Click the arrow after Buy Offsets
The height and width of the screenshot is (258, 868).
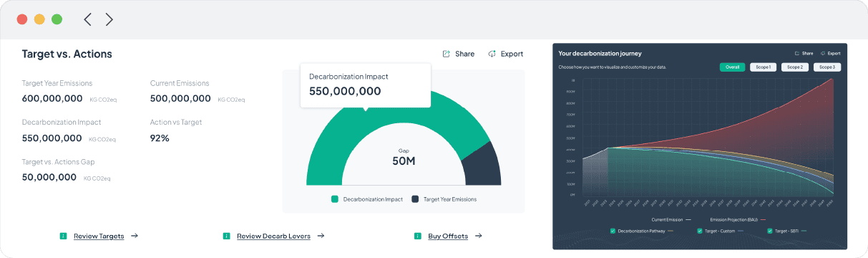click(x=478, y=236)
